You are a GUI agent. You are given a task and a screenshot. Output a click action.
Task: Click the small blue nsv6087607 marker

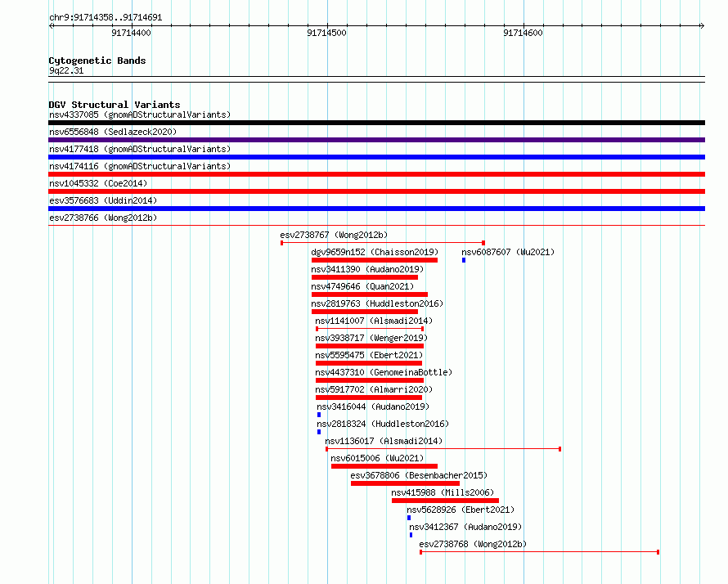[x=464, y=260]
